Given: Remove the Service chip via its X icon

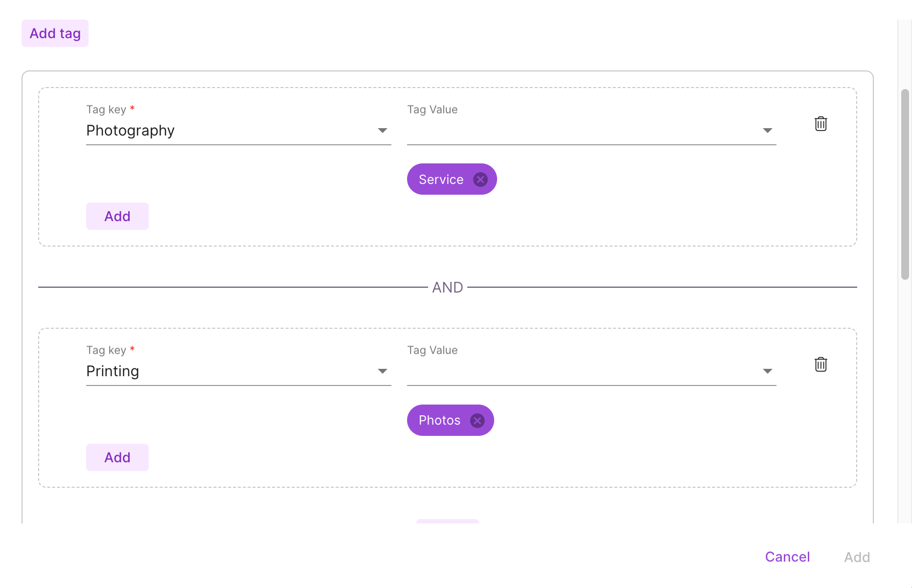Looking at the screenshot, I should click(480, 180).
